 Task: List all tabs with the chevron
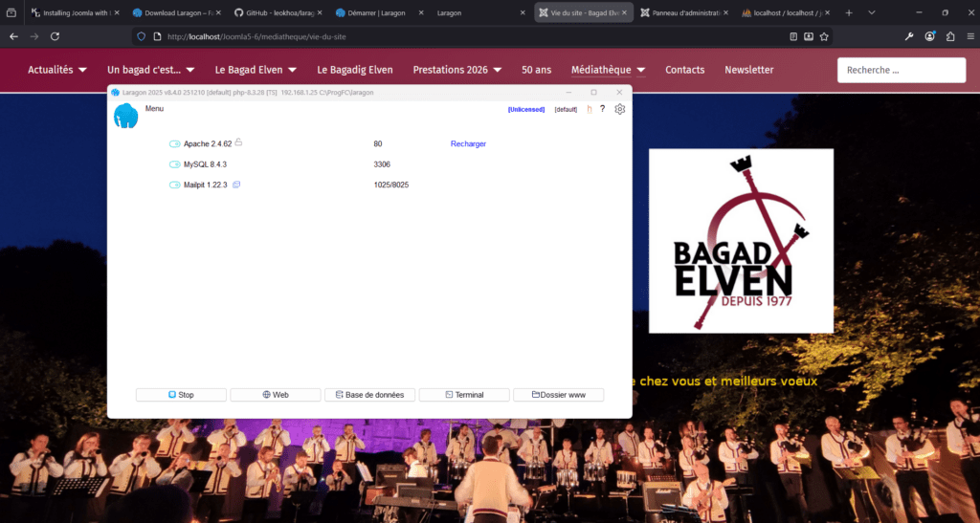[871, 12]
